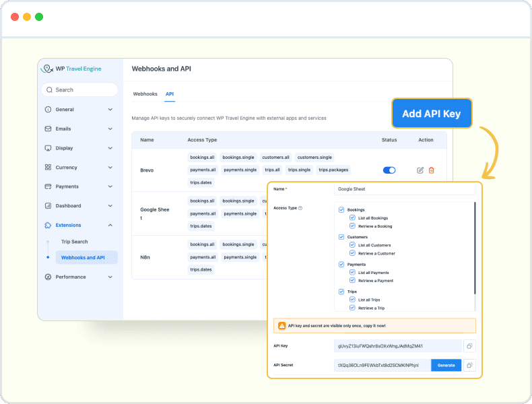Collapse the Extensions section chevron
Image resolution: width=532 pixels, height=404 pixels.
[x=110, y=225]
